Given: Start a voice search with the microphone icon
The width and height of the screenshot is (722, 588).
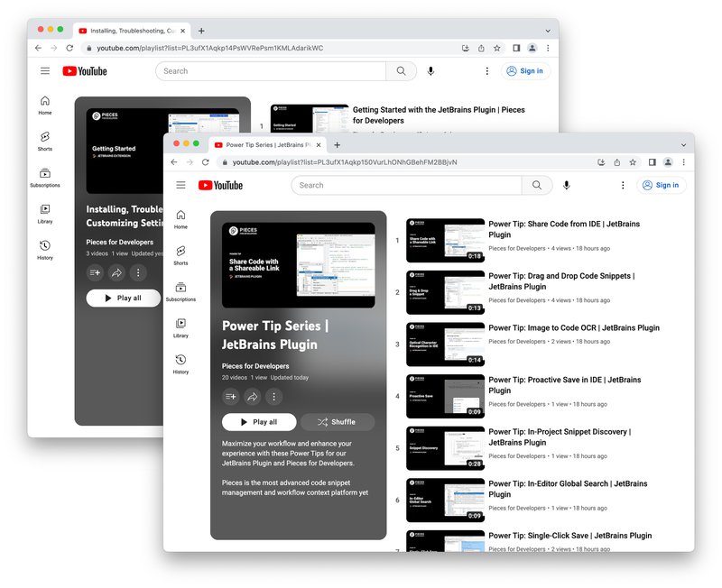Looking at the screenshot, I should point(567,185).
